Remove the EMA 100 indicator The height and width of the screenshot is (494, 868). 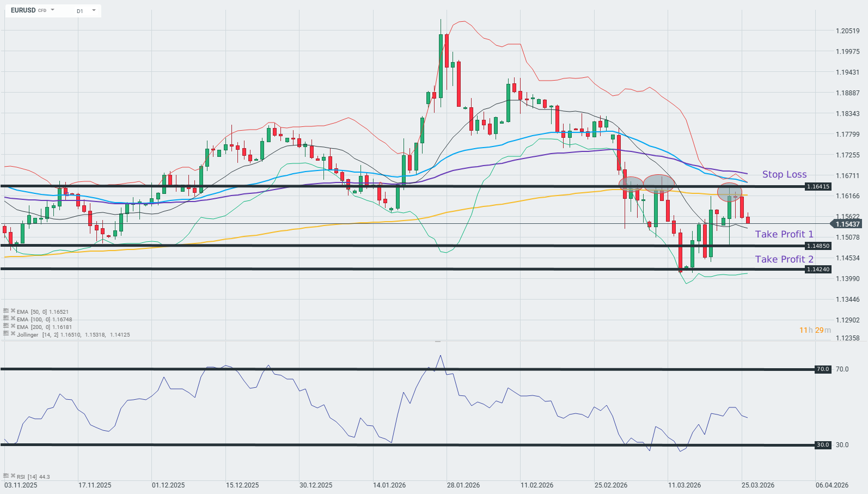coord(13,319)
